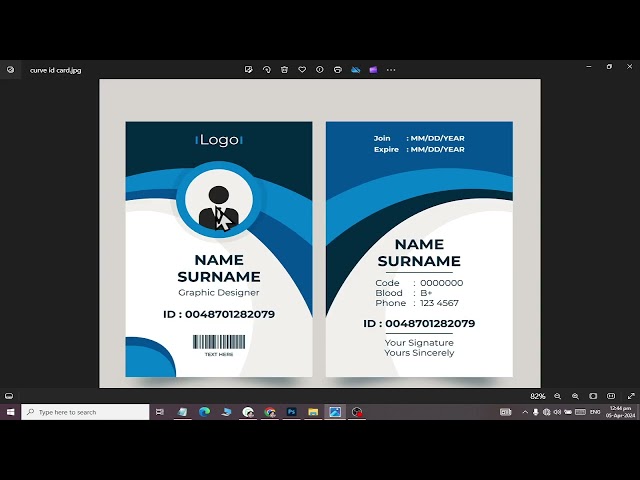
Task: Open File Explorer from the taskbar
Action: pos(313,412)
